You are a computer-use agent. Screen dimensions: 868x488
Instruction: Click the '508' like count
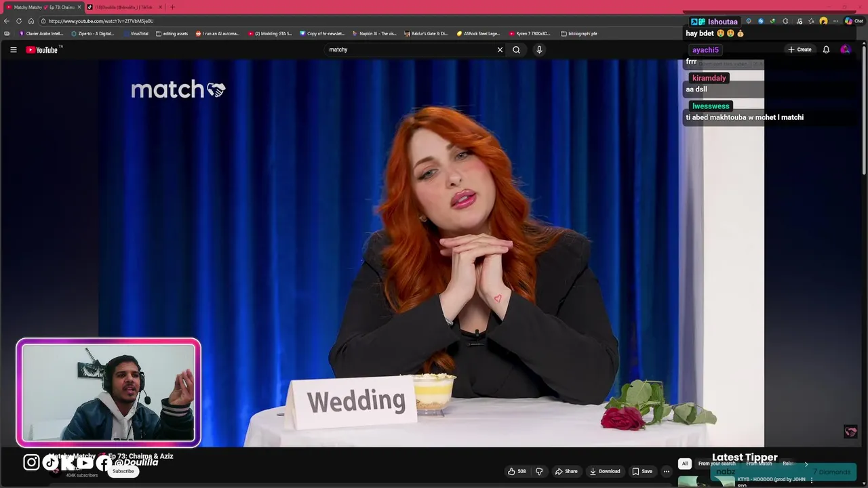[521, 471]
